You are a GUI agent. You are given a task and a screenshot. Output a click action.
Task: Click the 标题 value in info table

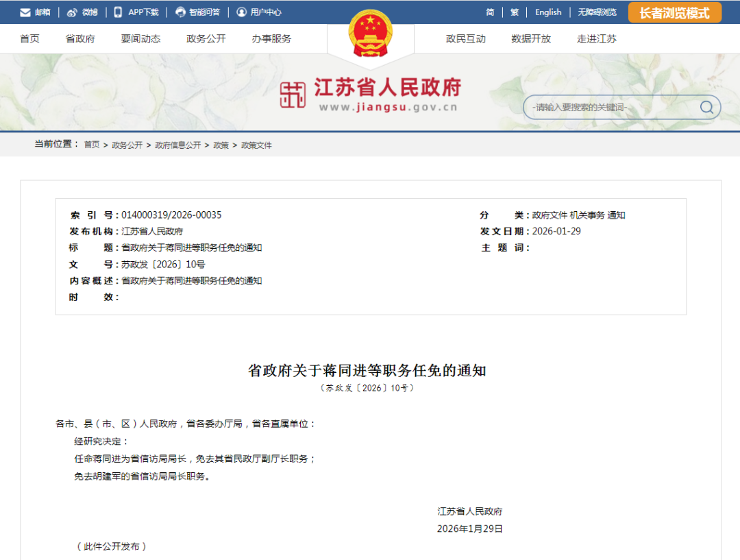pyautogui.click(x=192, y=248)
